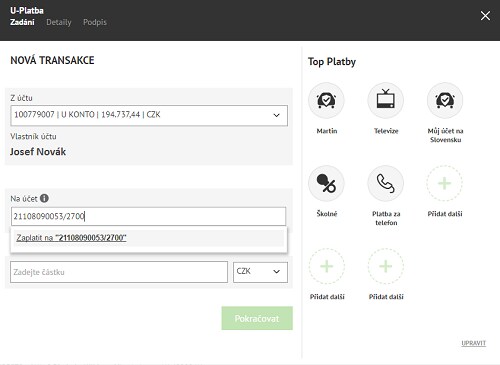
Task: Focus the Na účet account number field
Action: coord(148,216)
